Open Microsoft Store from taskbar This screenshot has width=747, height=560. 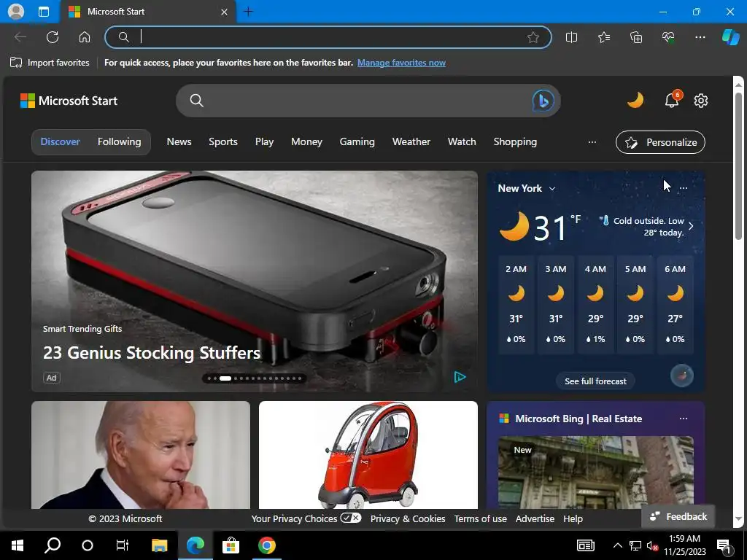pos(231,545)
